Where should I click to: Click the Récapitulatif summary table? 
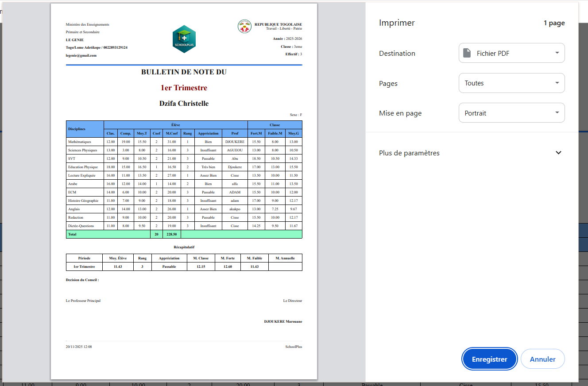184,262
